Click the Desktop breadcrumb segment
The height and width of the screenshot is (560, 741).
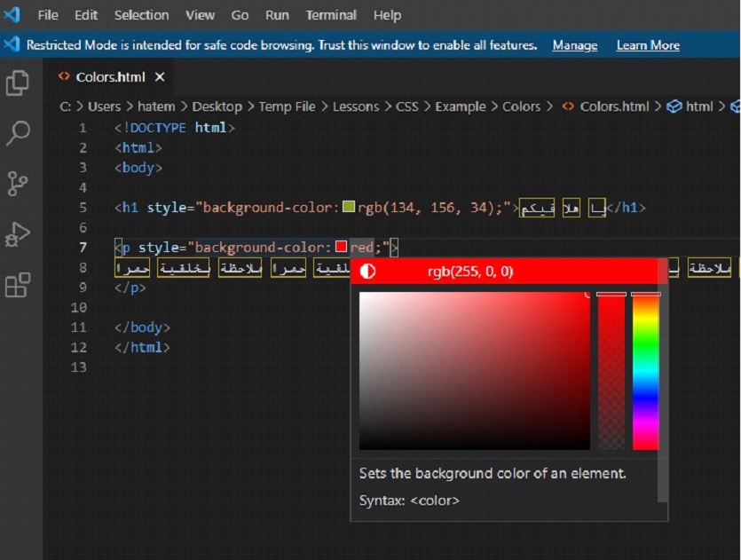click(217, 106)
